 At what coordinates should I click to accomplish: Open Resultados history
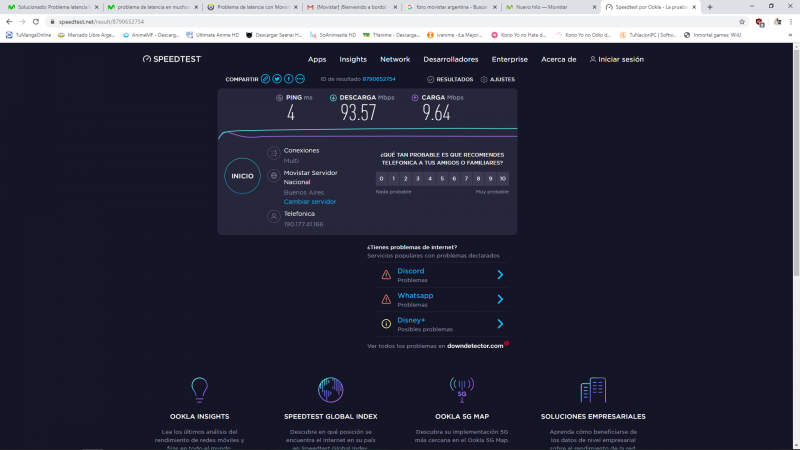click(x=450, y=80)
